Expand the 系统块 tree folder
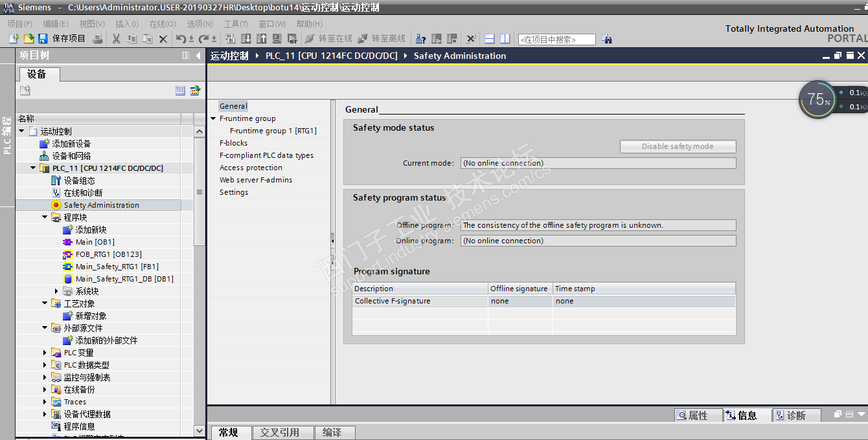This screenshot has width=868, height=440. click(x=56, y=291)
